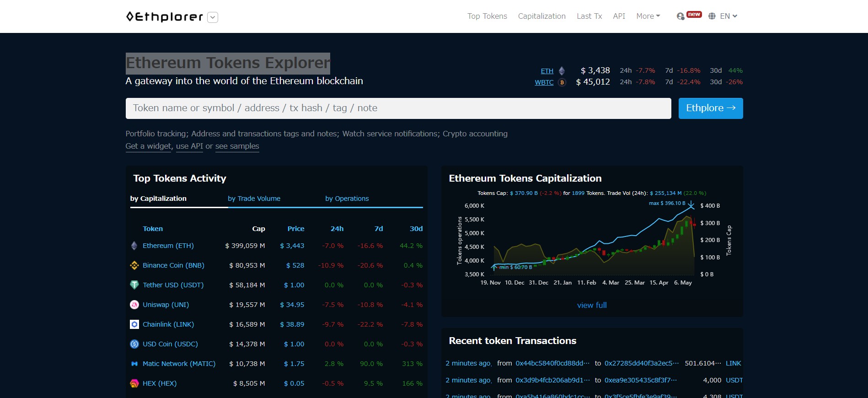Follow the use API link
This screenshot has width=868, height=398.
click(x=189, y=146)
